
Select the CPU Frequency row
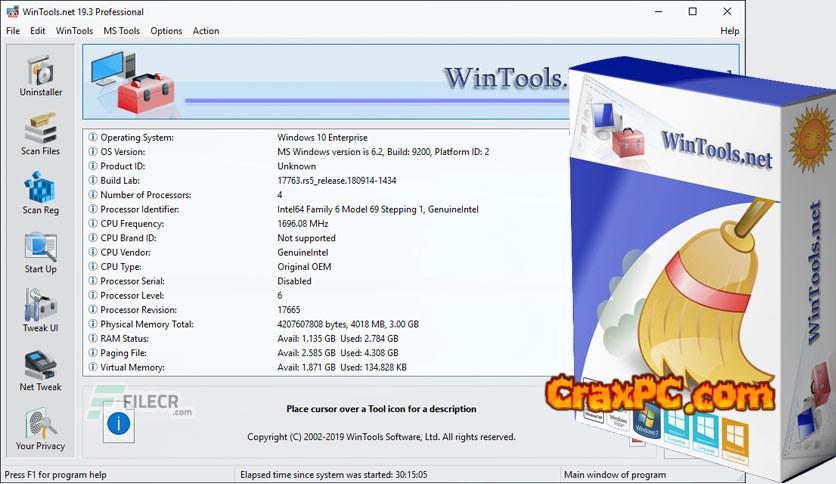pyautogui.click(x=135, y=224)
